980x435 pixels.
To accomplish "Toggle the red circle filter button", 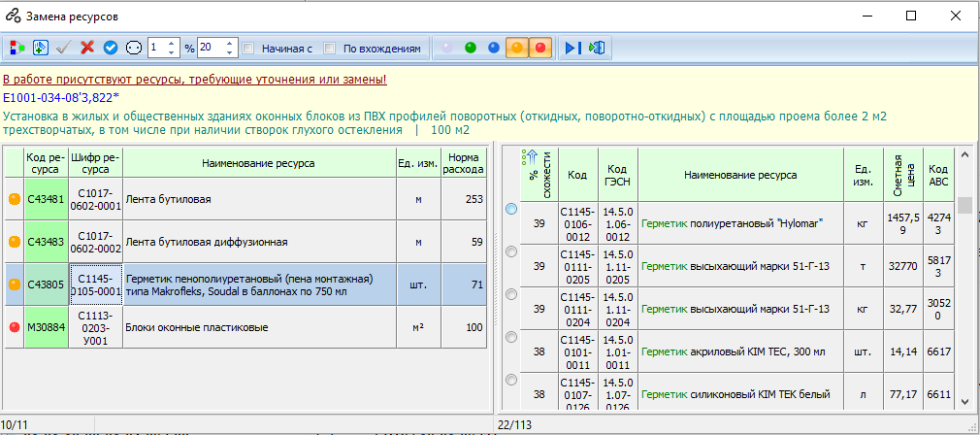I will tap(540, 48).
